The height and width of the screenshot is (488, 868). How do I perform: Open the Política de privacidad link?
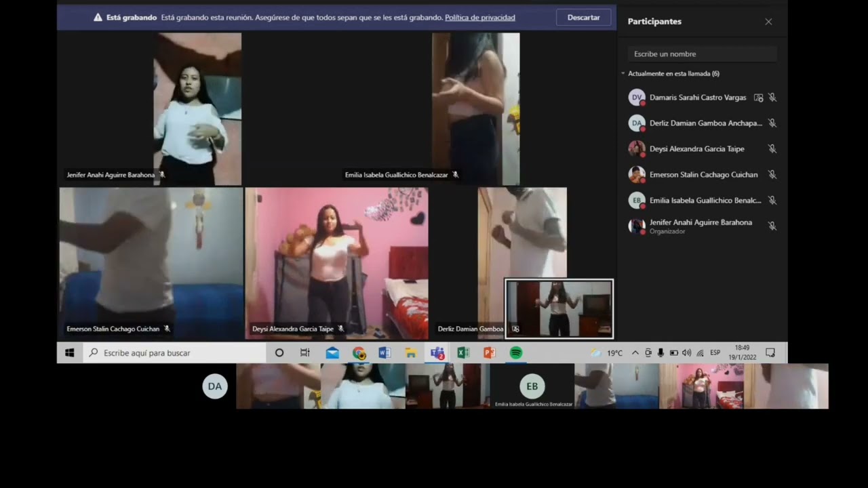(480, 18)
